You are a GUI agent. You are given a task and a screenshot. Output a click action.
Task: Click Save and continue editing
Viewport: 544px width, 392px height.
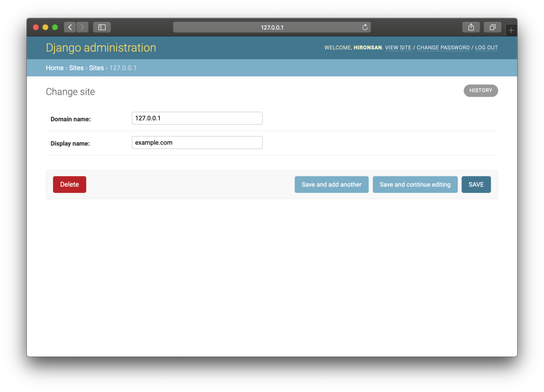coord(415,184)
